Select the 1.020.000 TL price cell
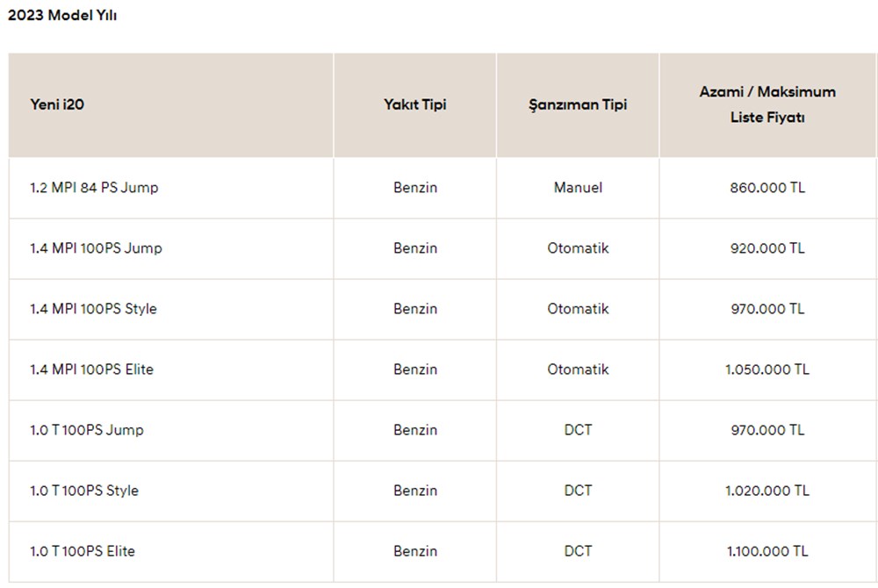Image resolution: width=878 pixels, height=588 pixels. (x=767, y=491)
